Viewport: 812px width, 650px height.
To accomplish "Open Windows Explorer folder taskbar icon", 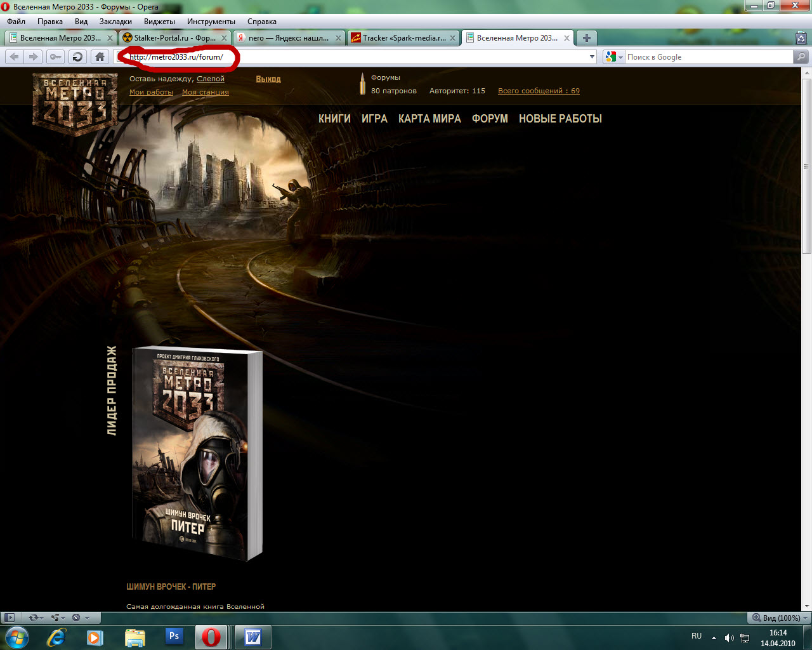I will 134,637.
